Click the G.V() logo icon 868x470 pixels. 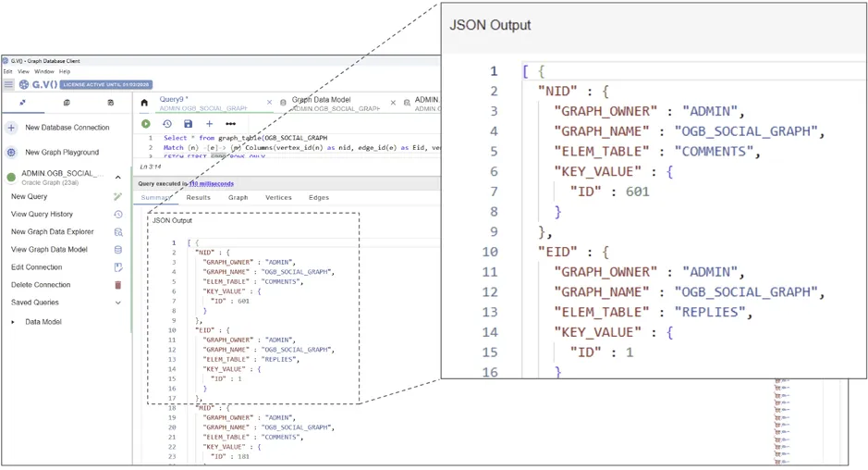click(24, 84)
